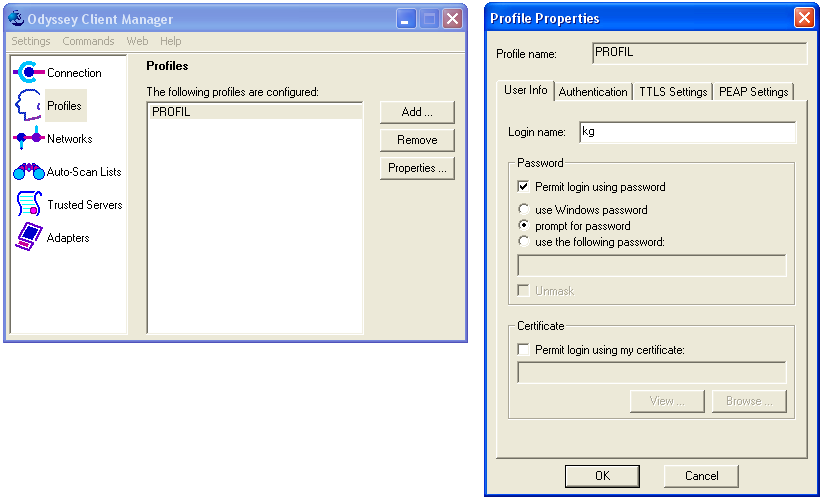This screenshot has width=825, height=498.
Task: Click the Profile name field
Action: click(699, 53)
